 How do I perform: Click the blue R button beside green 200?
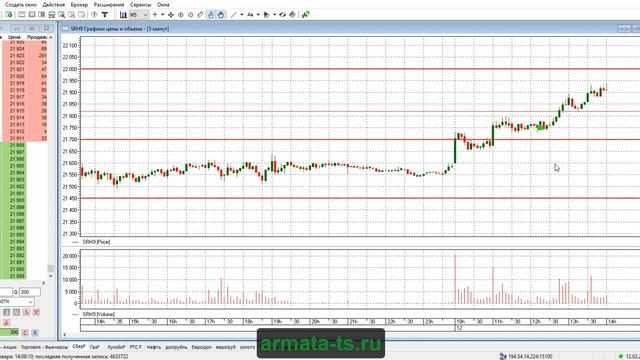pyautogui.click(x=35, y=333)
